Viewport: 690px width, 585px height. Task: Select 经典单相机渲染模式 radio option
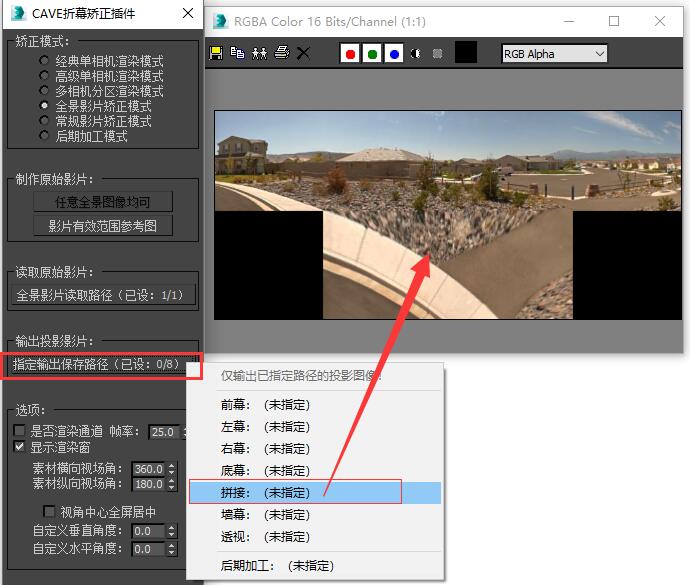(x=44, y=61)
